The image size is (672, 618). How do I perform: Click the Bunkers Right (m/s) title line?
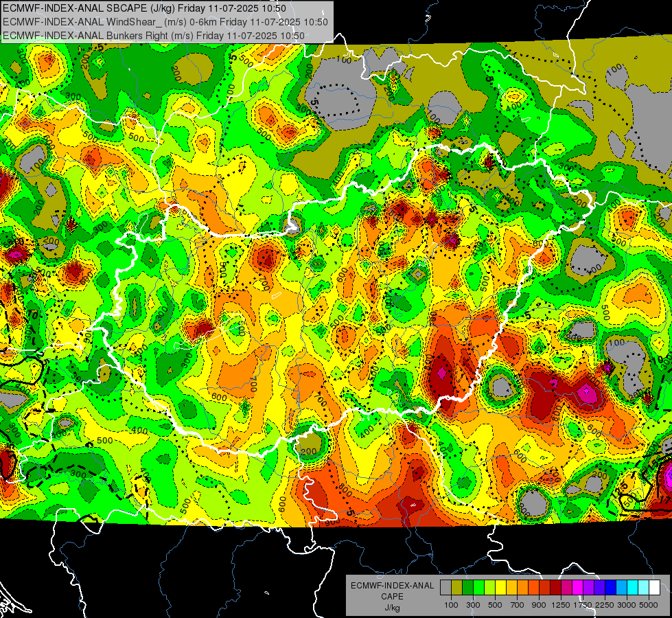[x=154, y=36]
